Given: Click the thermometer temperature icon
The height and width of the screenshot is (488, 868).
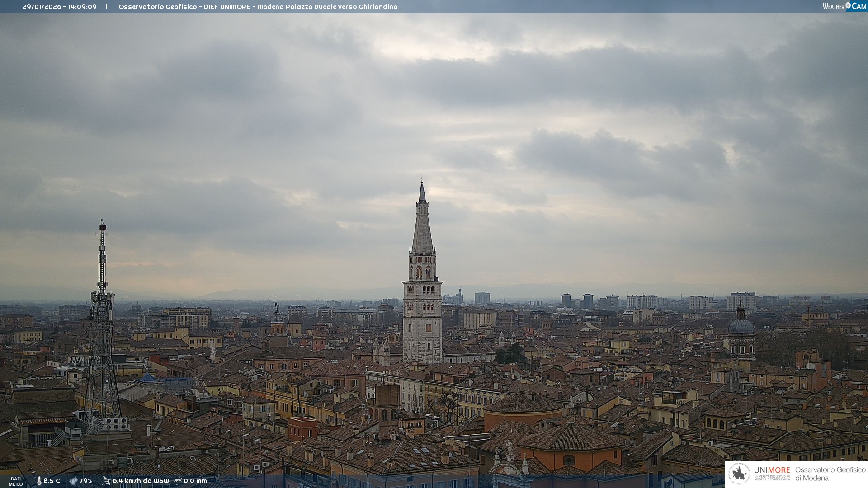Looking at the screenshot, I should (39, 481).
